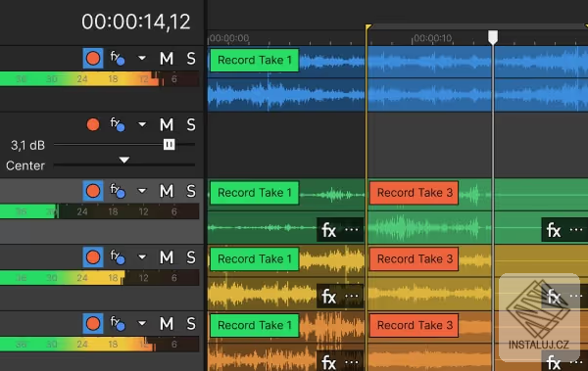Disarm recording on the blue track
The width and height of the screenshot is (588, 371).
coord(93,59)
